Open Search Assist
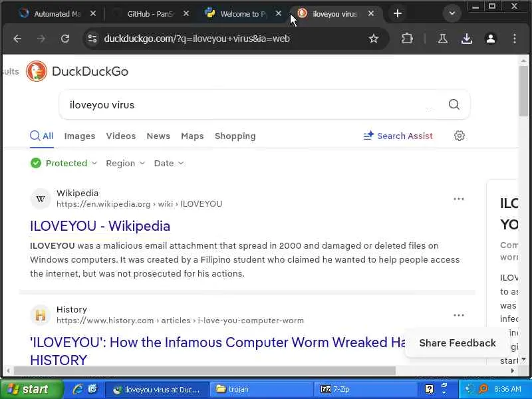This screenshot has width=532, height=399. (398, 136)
